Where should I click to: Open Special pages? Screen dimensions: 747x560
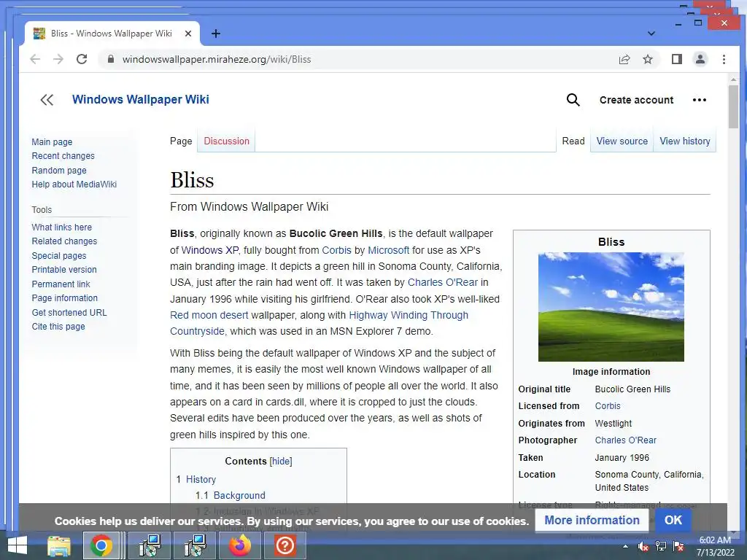click(x=59, y=256)
